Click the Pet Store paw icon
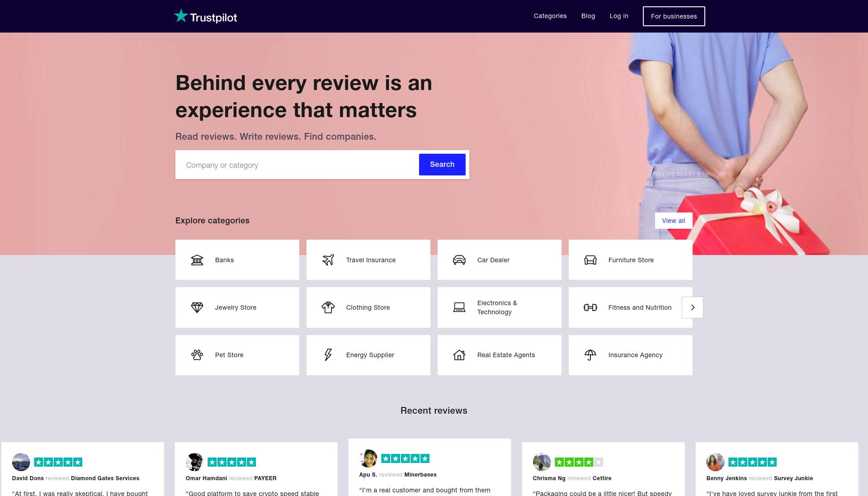The height and width of the screenshot is (496, 868). coord(197,355)
